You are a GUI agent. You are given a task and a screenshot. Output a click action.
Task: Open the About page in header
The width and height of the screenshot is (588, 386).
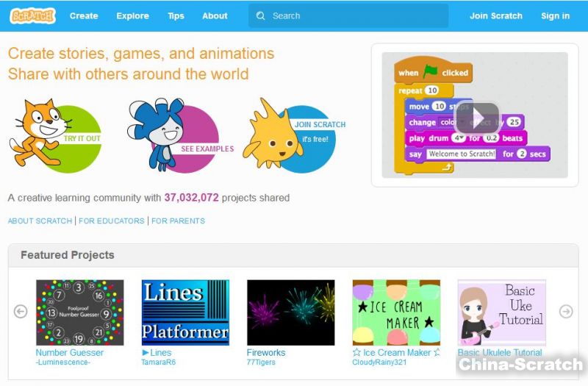pos(215,15)
